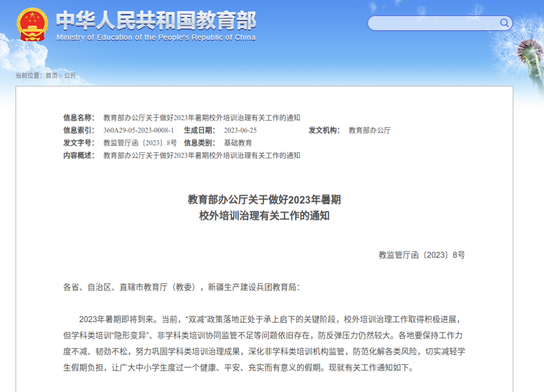Click the paragraph beginning 2023年暑期即将到来
Image resolution: width=544 pixels, height=392 pixels.
point(264,343)
